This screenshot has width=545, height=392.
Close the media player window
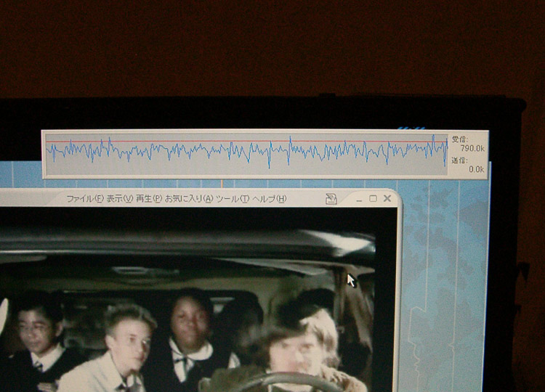coord(385,198)
